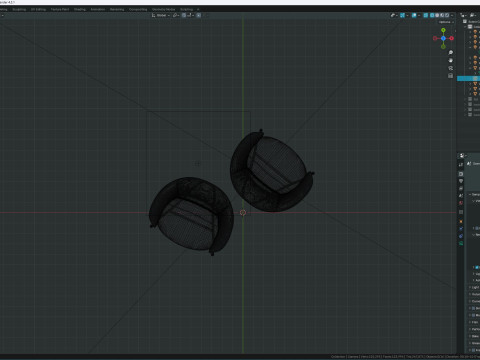Open the Outliner display mode dropdown
480x360 pixels.
click(473, 15)
